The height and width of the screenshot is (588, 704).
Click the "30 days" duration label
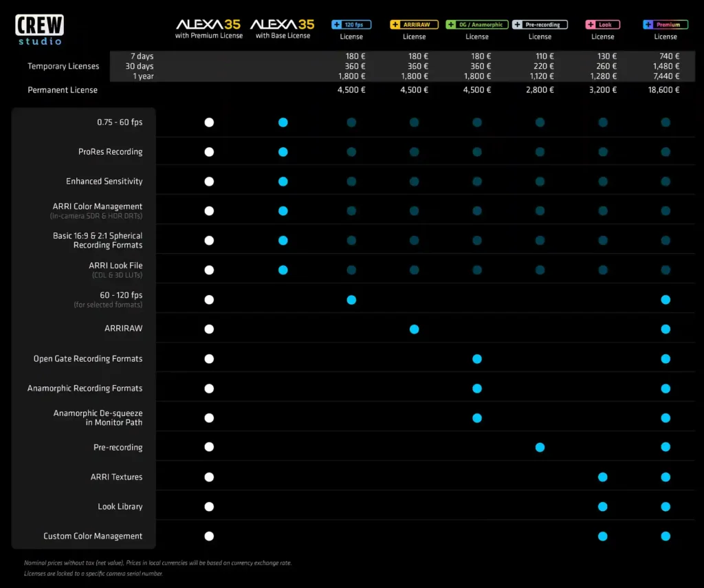coord(139,66)
